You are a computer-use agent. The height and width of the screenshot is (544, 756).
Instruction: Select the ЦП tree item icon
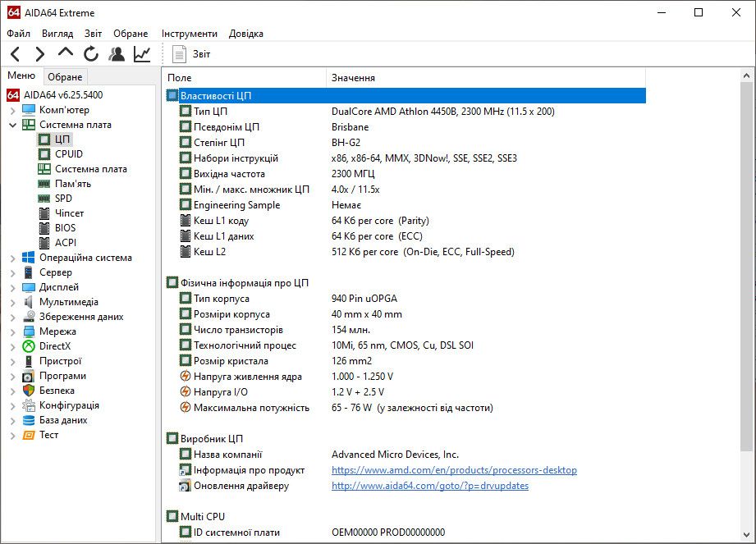pyautogui.click(x=44, y=139)
